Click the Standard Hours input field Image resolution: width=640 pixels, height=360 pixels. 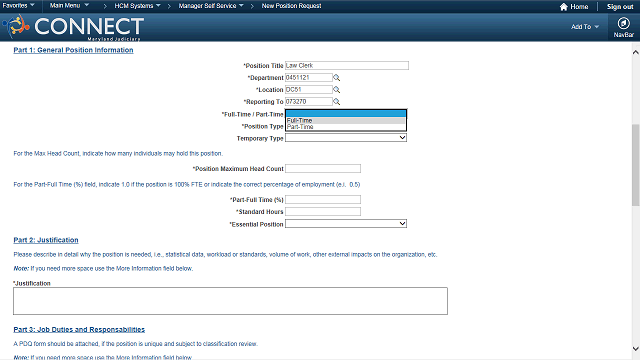323,211
